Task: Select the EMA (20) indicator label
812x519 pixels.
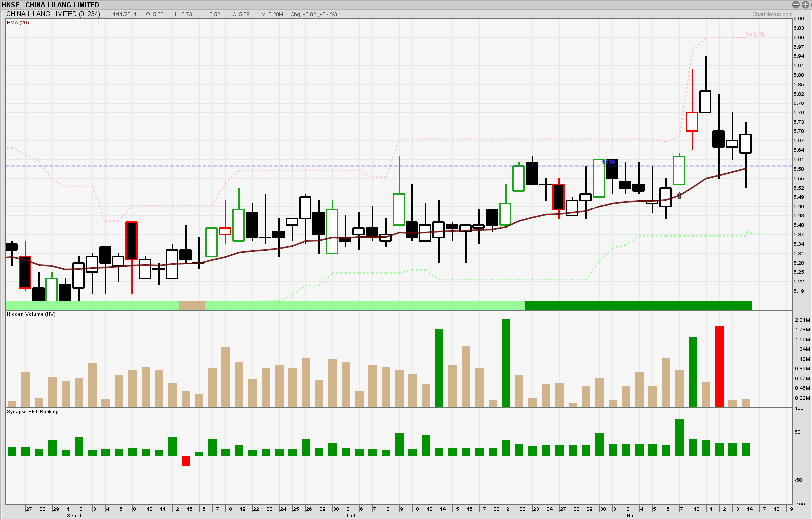Action: [x=18, y=23]
